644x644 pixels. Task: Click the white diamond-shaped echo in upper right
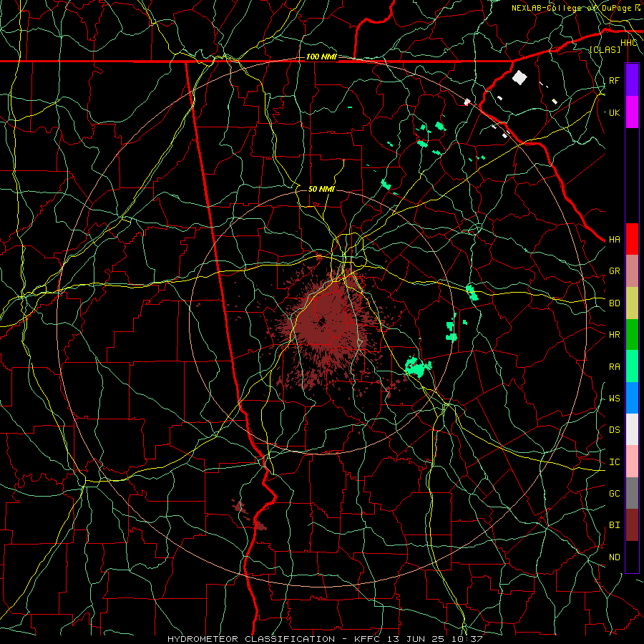(x=519, y=77)
